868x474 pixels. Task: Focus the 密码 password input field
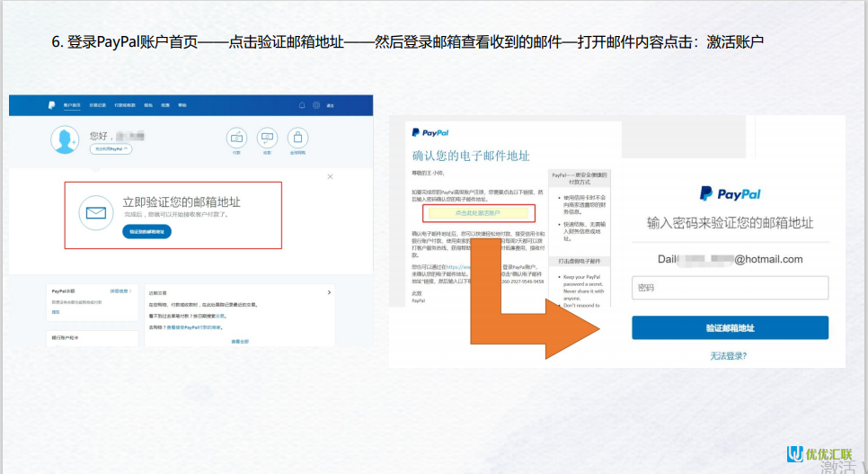[731, 288]
